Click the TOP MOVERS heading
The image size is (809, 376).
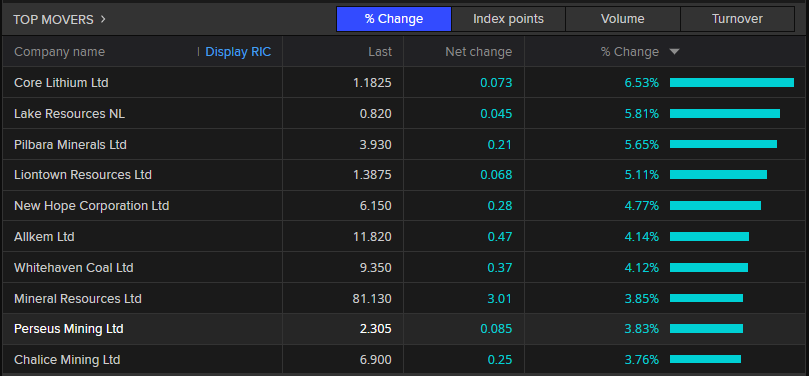(53, 20)
